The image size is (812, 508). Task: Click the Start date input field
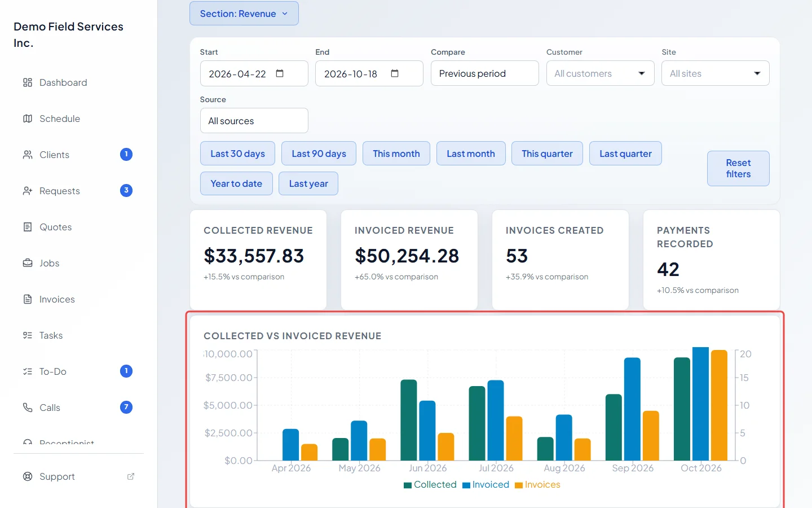[x=254, y=73]
